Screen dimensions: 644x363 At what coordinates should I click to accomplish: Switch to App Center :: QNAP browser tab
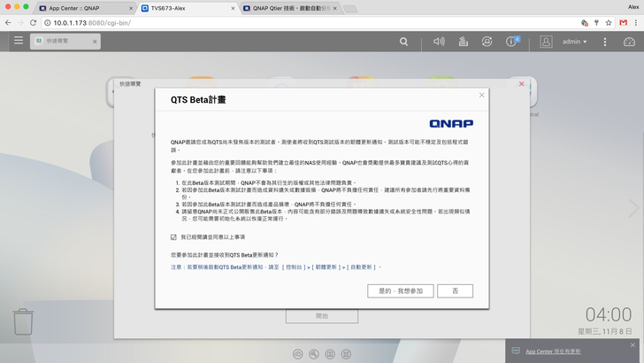[84, 8]
